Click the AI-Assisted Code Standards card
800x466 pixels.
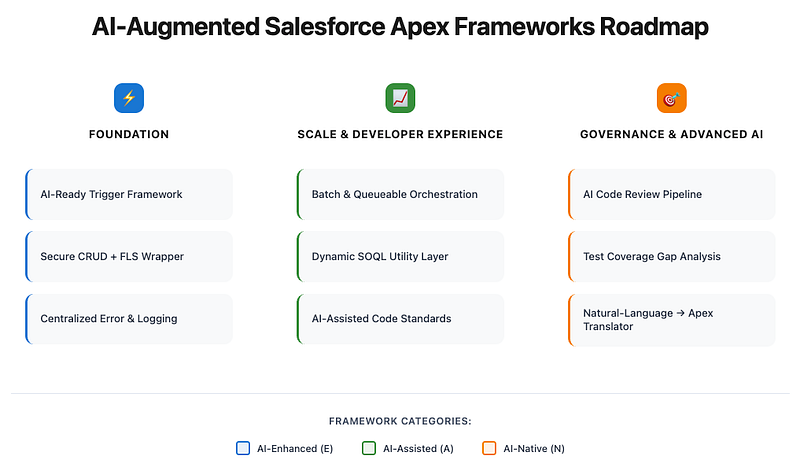click(400, 318)
